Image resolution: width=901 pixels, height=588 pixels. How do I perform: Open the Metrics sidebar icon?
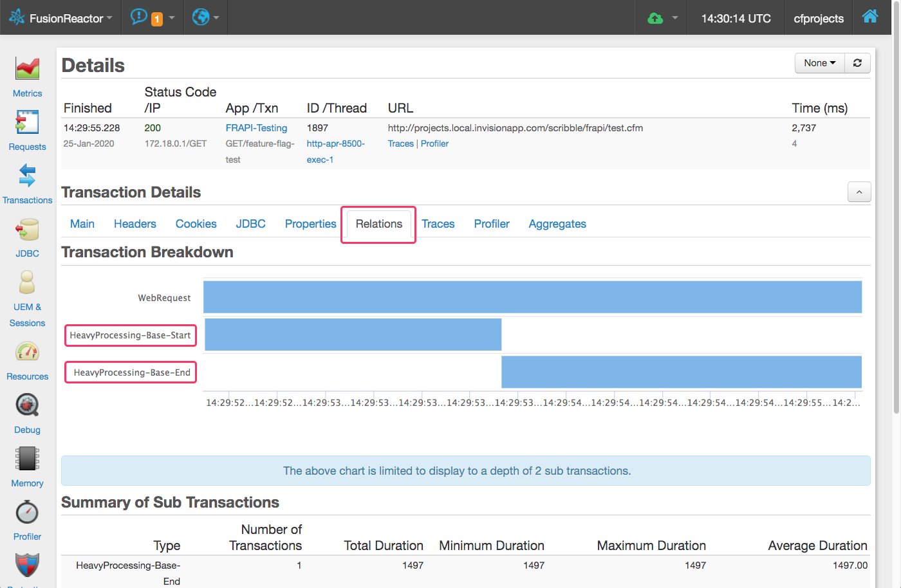tap(27, 69)
